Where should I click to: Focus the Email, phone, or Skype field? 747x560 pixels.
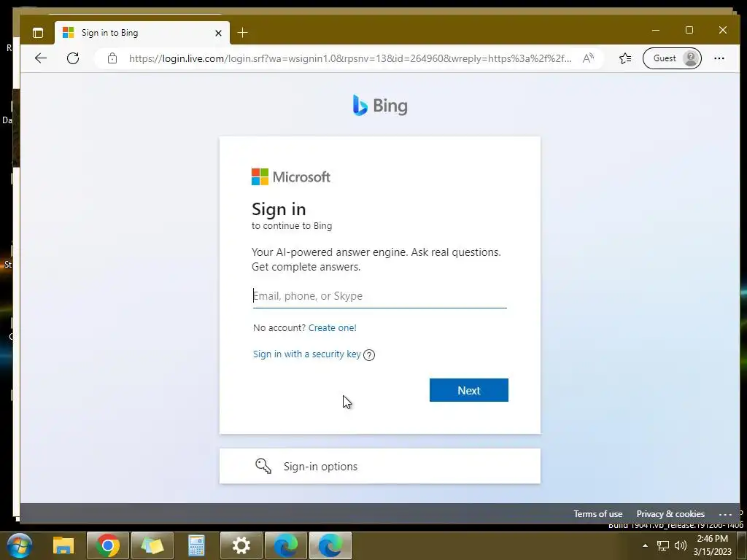point(379,296)
